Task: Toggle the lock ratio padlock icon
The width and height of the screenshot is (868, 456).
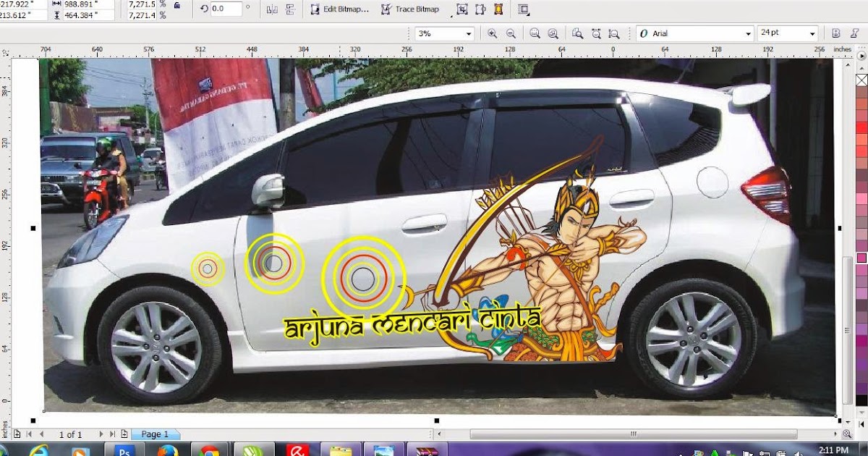Action: 177,6
